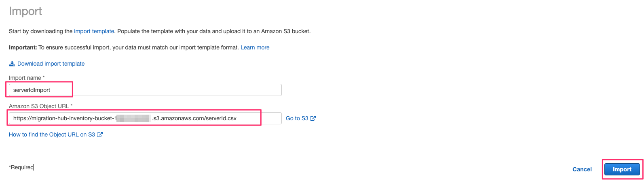Click external-link icon next to Go to S3

(x=313, y=118)
